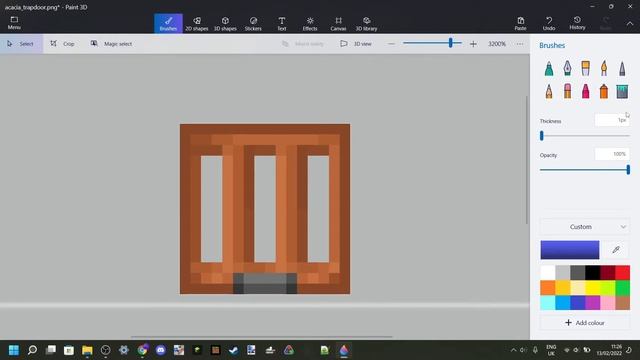The image size is (640, 360).
Task: Click the Thickness slider handle
Action: coord(542,136)
